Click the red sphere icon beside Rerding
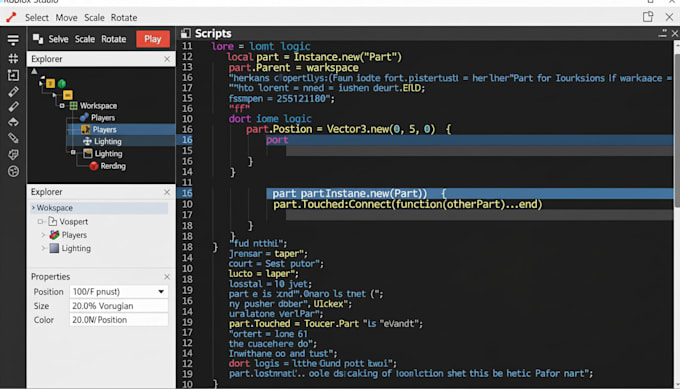Screen dimensions: 680x389 point(94,166)
